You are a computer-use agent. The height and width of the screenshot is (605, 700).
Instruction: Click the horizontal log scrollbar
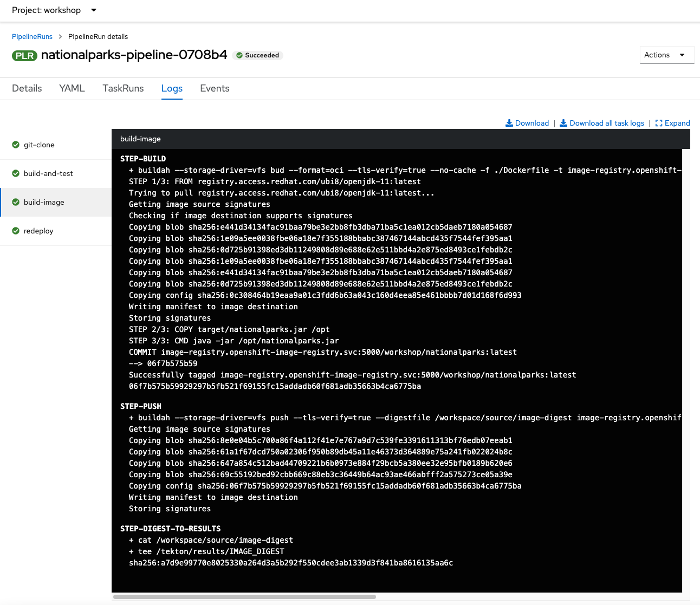click(244, 597)
